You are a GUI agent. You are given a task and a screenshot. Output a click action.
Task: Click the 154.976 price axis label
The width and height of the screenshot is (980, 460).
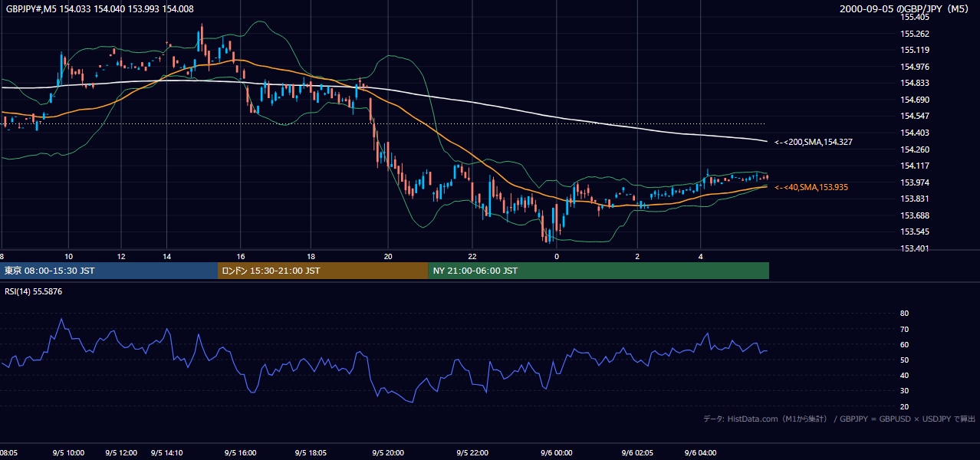click(x=915, y=67)
